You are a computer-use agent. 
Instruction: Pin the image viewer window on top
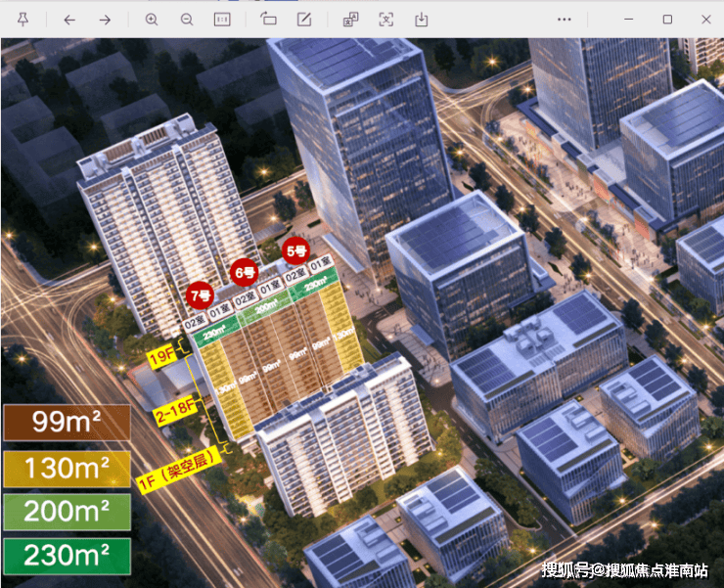click(x=23, y=20)
